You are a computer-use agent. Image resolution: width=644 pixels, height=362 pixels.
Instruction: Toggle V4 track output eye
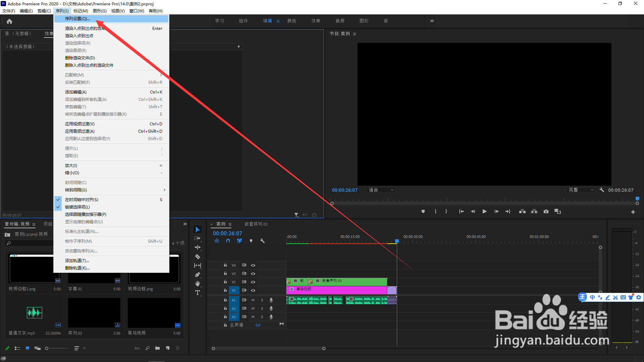click(x=253, y=265)
